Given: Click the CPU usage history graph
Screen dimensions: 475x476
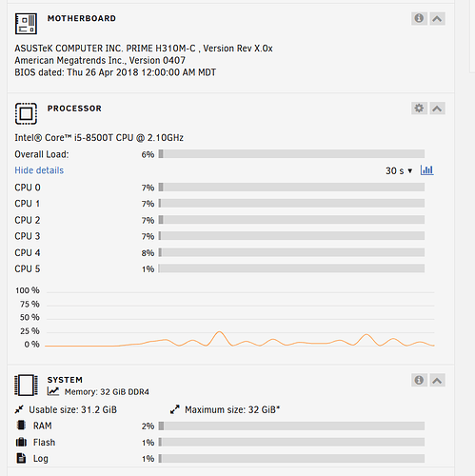Looking at the screenshot, I should tap(240, 317).
